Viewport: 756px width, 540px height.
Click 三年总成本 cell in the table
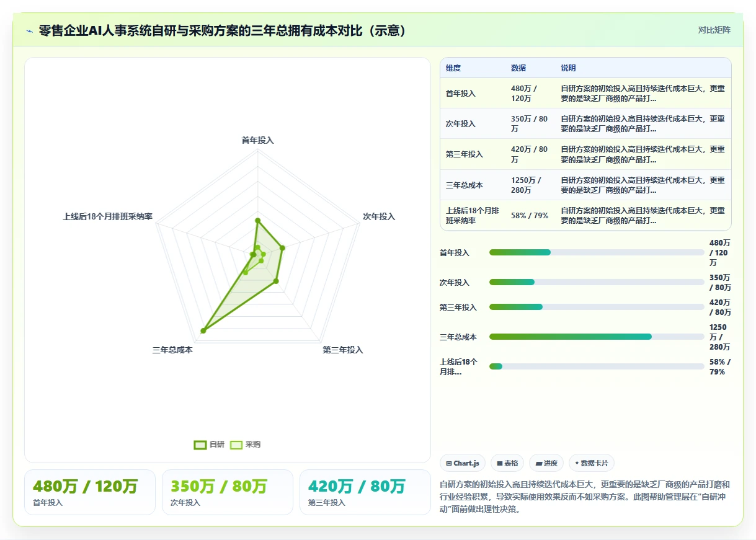[x=473, y=185]
